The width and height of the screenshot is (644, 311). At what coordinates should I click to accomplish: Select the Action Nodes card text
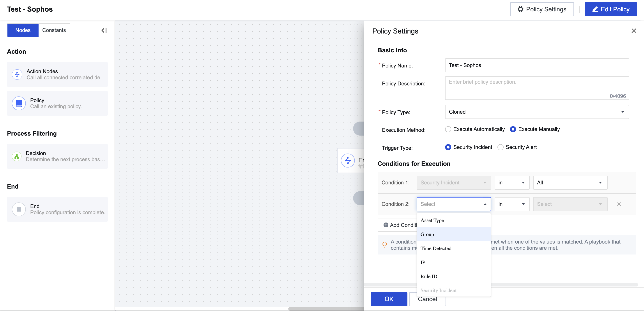pos(66,74)
